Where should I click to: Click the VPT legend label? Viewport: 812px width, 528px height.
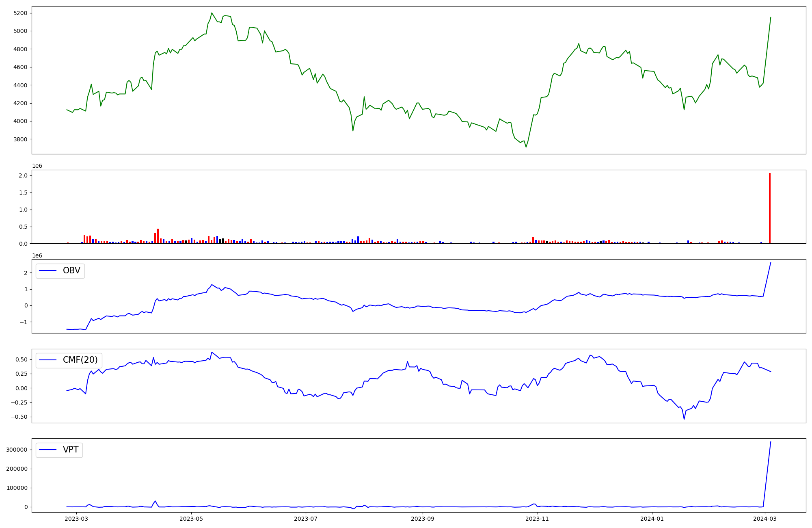click(71, 450)
